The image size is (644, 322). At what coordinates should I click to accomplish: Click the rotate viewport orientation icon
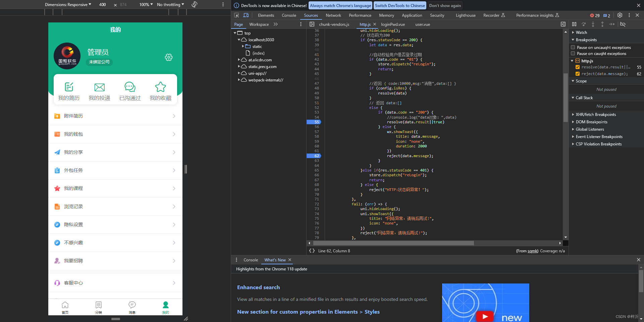pos(194,5)
